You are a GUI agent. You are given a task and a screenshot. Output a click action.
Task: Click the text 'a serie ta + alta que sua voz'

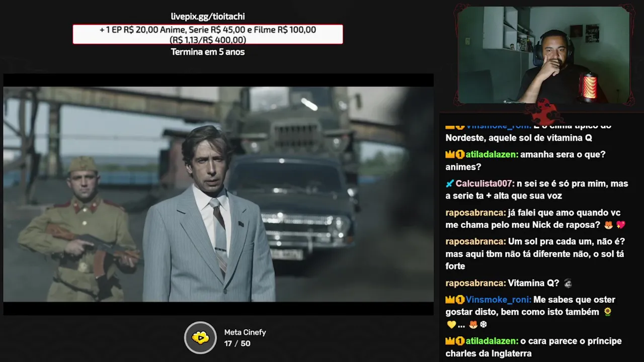click(504, 196)
